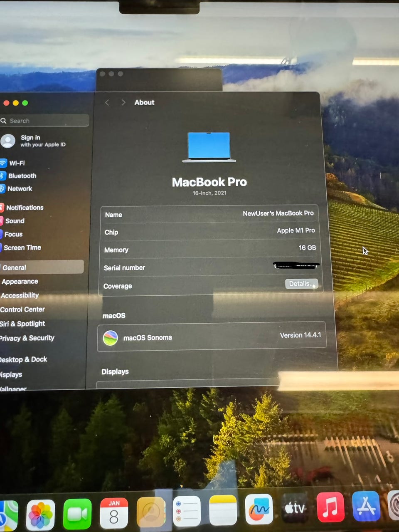Screen dimensions: 399x532
Task: Click the macOS Sonoma logo icon
Action: tap(110, 338)
